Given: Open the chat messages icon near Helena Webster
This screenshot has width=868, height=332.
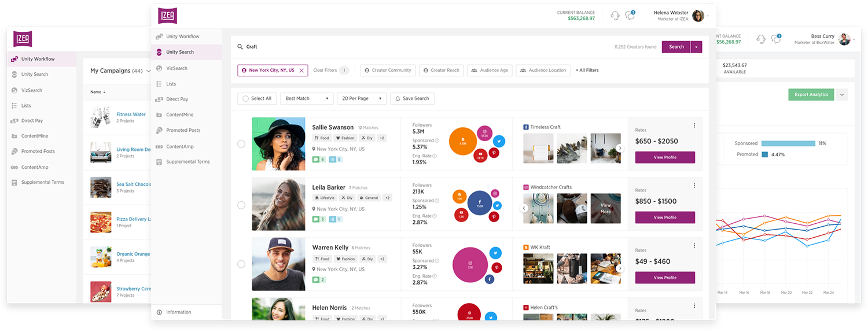Looking at the screenshot, I should click(x=630, y=16).
